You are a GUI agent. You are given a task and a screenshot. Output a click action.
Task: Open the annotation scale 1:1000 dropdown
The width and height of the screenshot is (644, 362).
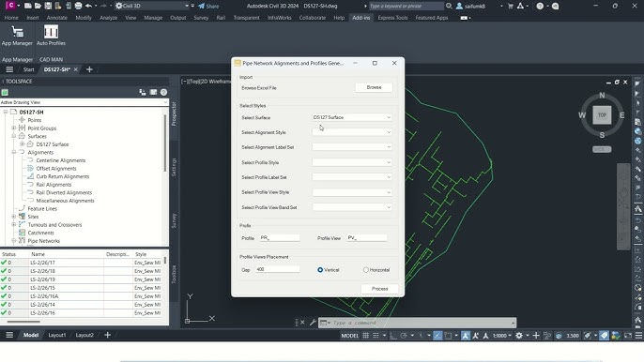click(x=502, y=336)
